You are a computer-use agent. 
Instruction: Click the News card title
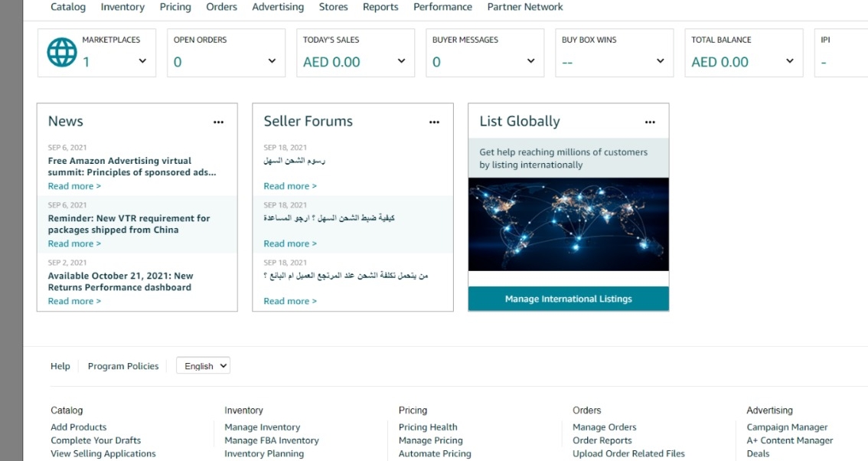tap(65, 121)
